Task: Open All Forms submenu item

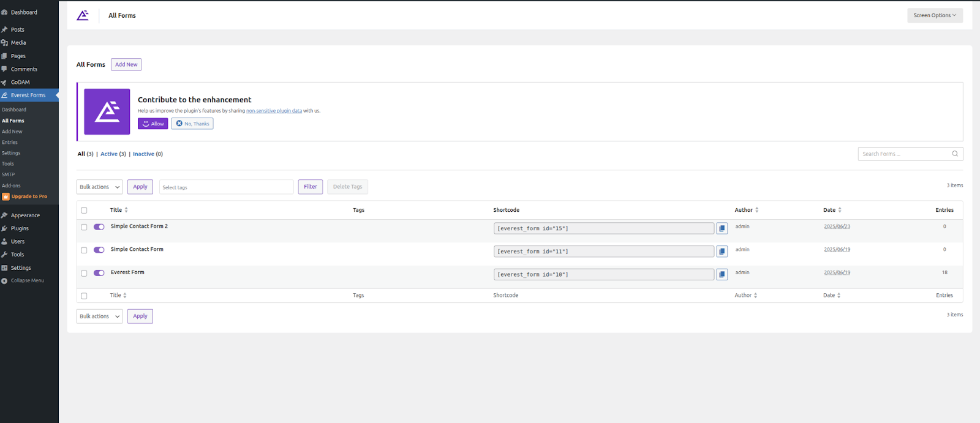Action: tap(13, 121)
